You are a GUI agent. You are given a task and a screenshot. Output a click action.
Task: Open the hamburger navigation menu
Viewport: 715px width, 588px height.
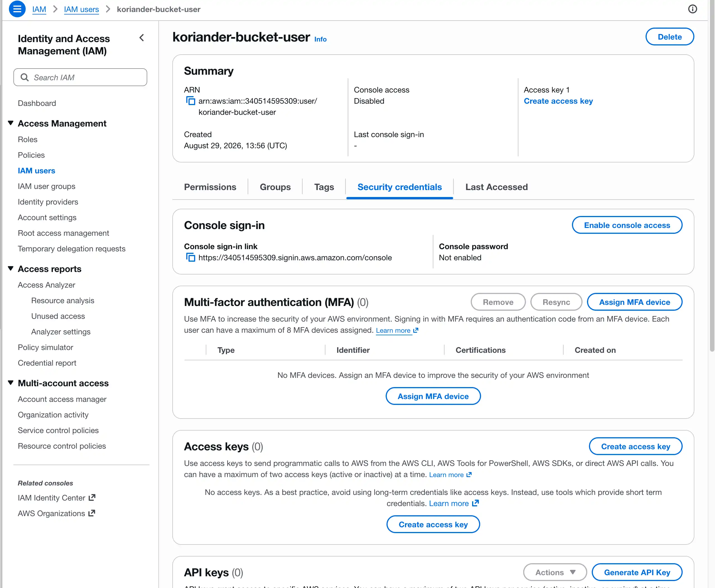coord(17,9)
